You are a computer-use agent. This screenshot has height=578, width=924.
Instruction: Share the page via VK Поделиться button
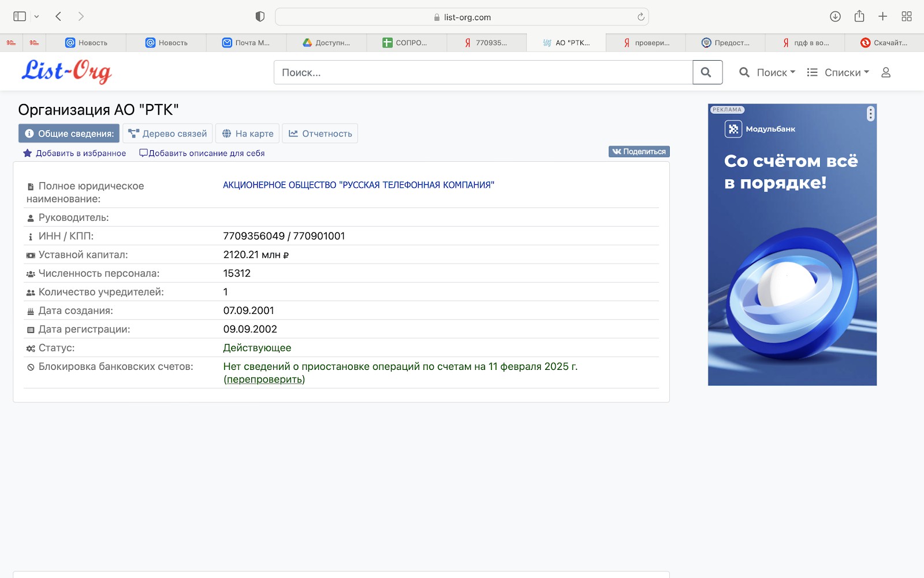pyautogui.click(x=639, y=151)
